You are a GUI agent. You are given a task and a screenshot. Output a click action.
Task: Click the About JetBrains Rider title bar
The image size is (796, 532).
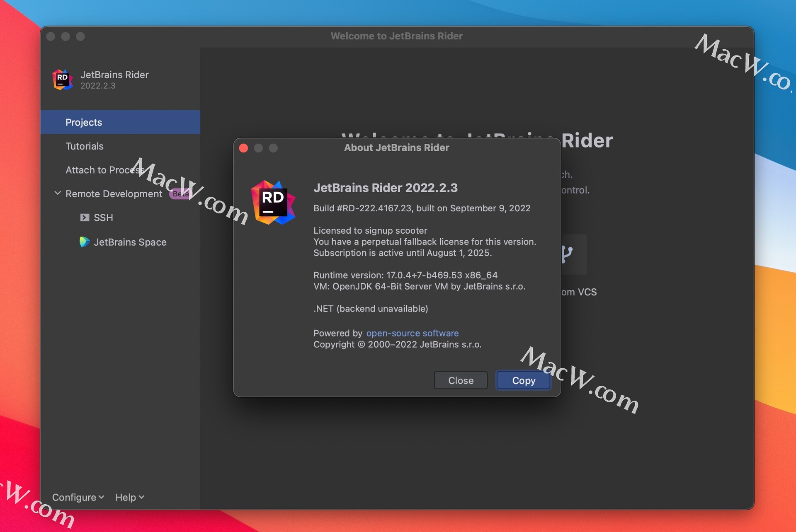click(x=397, y=148)
